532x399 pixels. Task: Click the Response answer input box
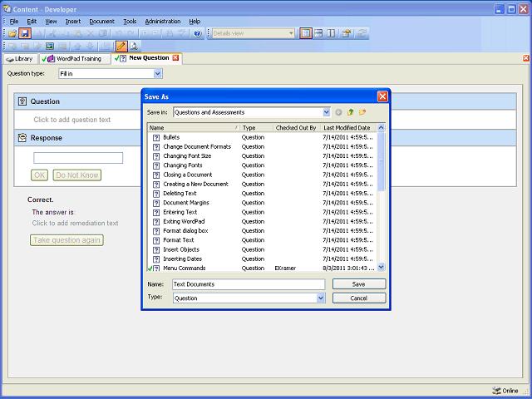pos(78,158)
